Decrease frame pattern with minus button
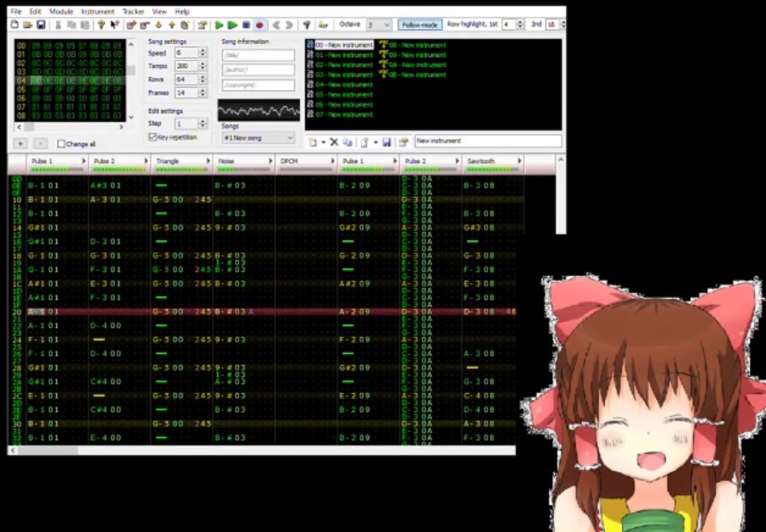Image resolution: width=766 pixels, height=532 pixels. (x=41, y=143)
